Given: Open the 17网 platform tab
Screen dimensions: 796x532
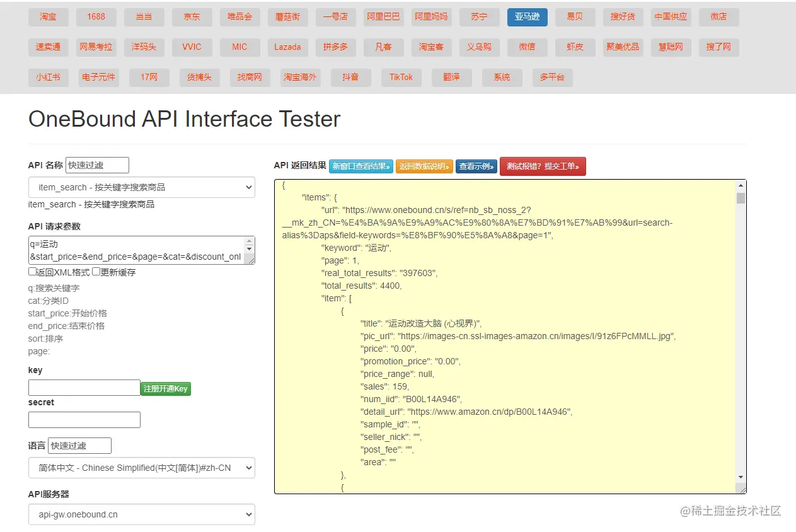Looking at the screenshot, I should point(149,78).
